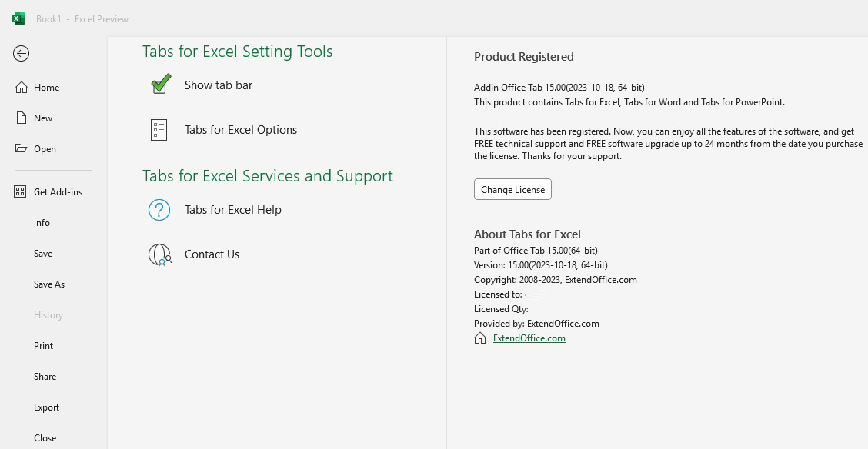Click 'Tabs for Excel Setting Tools' heading
The width and height of the screenshot is (868, 449).
pos(238,52)
